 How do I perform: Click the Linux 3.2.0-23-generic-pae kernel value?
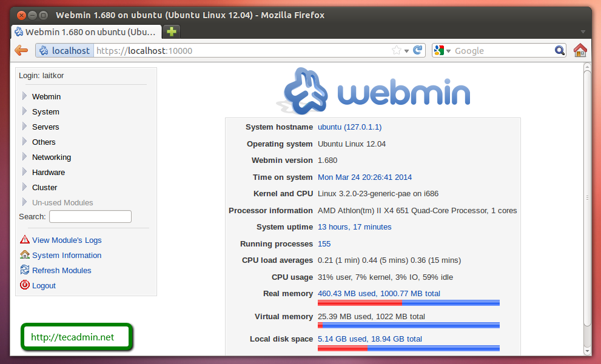[x=378, y=194]
